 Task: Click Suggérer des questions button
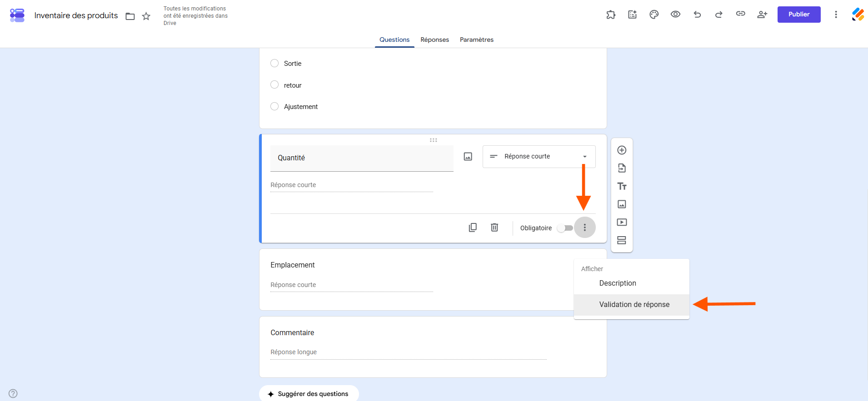click(309, 393)
